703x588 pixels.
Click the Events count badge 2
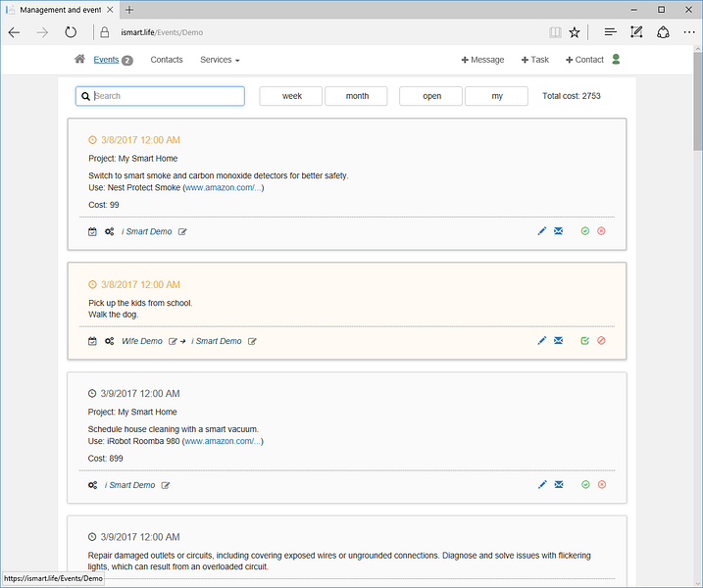[x=127, y=61]
